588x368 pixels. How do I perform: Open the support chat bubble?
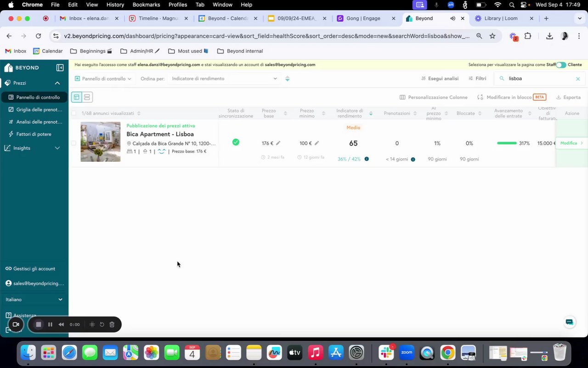(x=570, y=322)
